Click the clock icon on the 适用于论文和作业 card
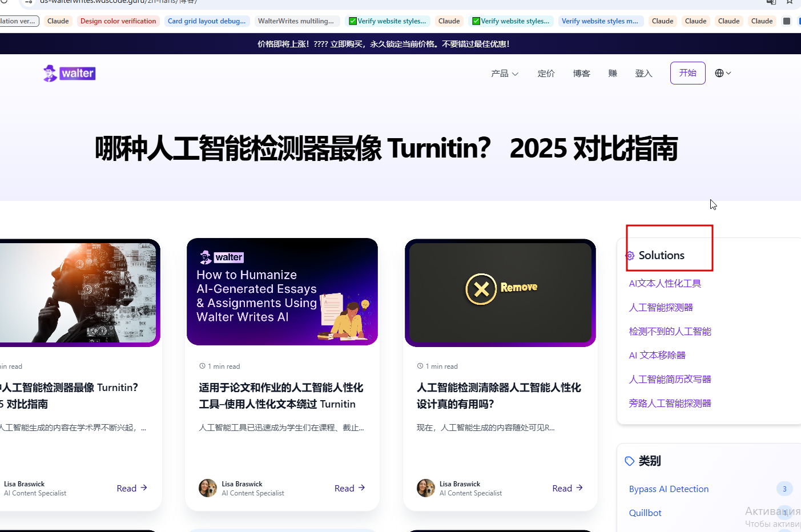Image resolution: width=801 pixels, height=532 pixels. 202,366
